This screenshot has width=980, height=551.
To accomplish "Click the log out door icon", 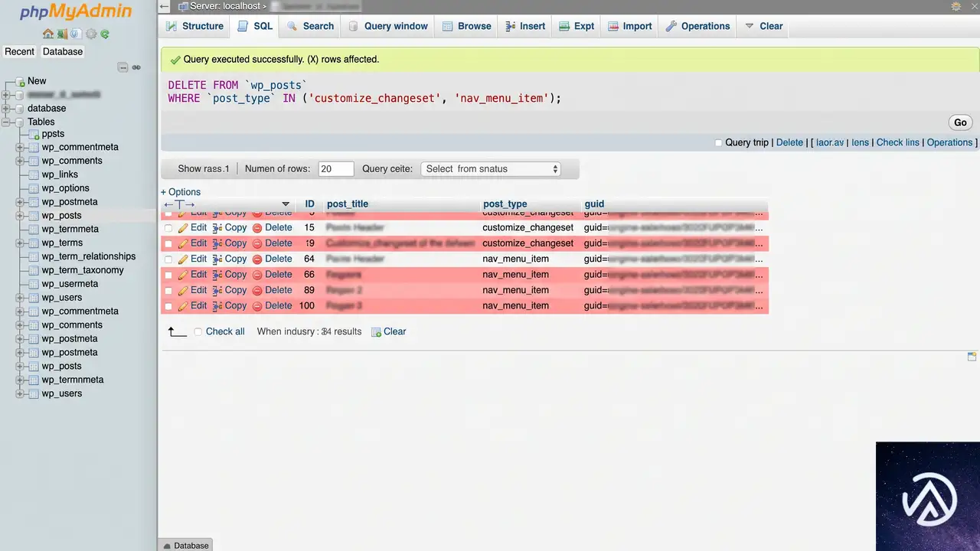I will point(62,34).
